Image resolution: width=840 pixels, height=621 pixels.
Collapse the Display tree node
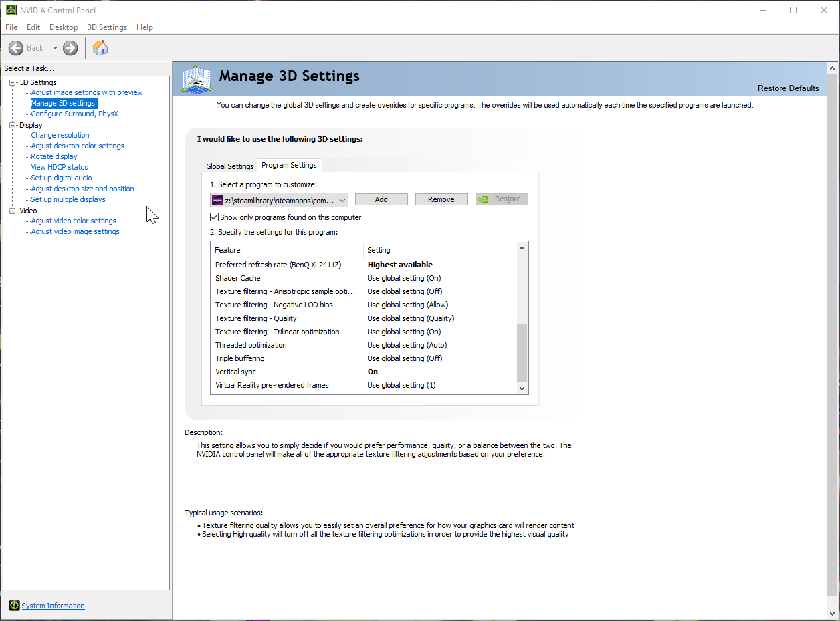[x=12, y=125]
